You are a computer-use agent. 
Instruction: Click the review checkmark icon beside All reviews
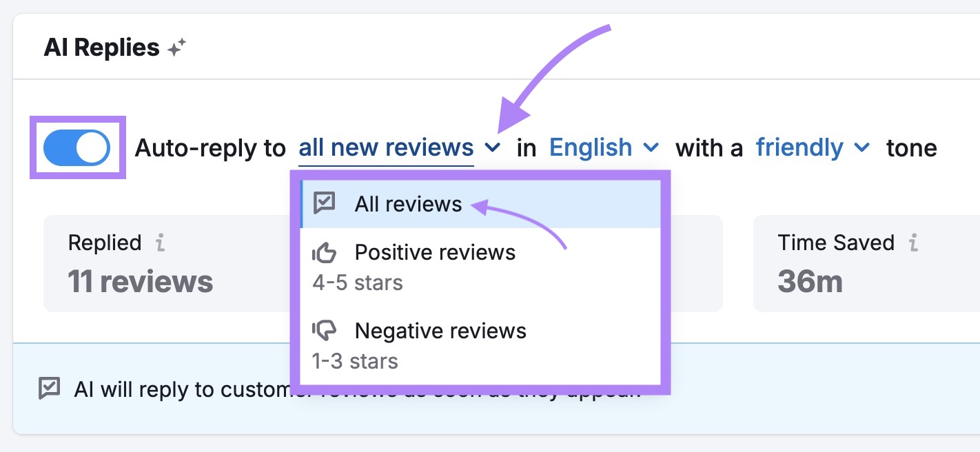click(x=325, y=203)
